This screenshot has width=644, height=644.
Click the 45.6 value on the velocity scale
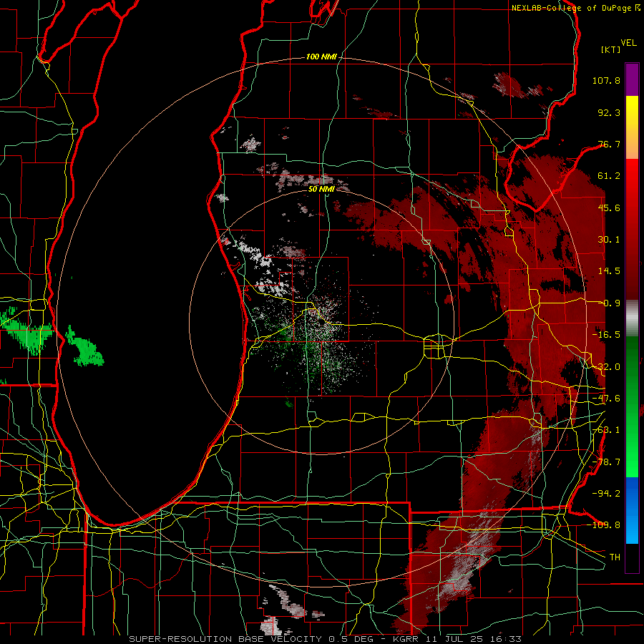point(609,208)
